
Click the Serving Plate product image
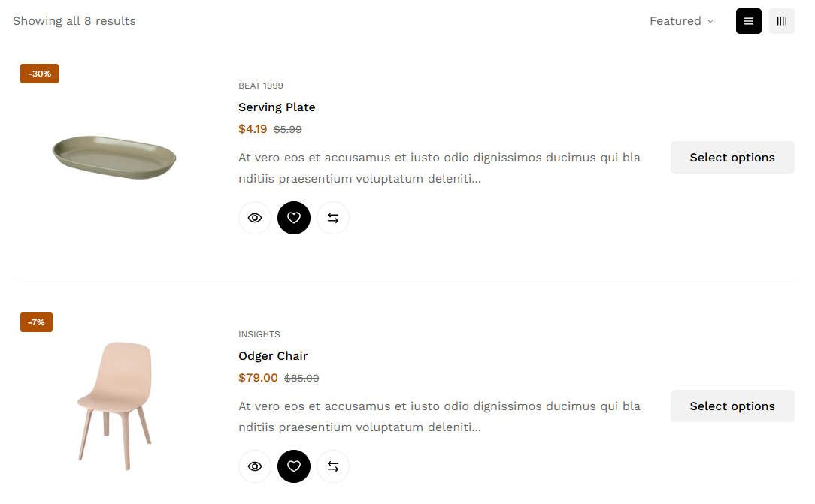114,157
